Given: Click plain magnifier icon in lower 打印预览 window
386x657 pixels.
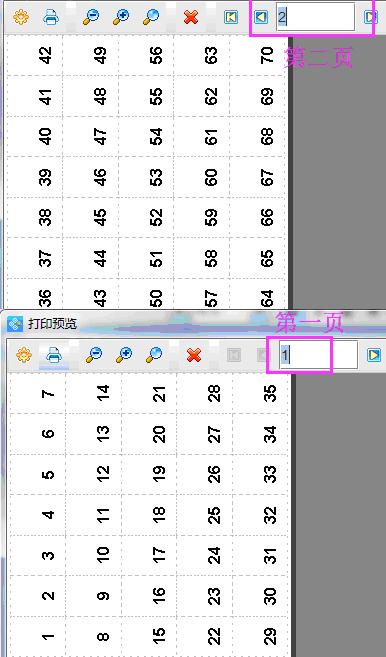Looking at the screenshot, I should 154,355.
